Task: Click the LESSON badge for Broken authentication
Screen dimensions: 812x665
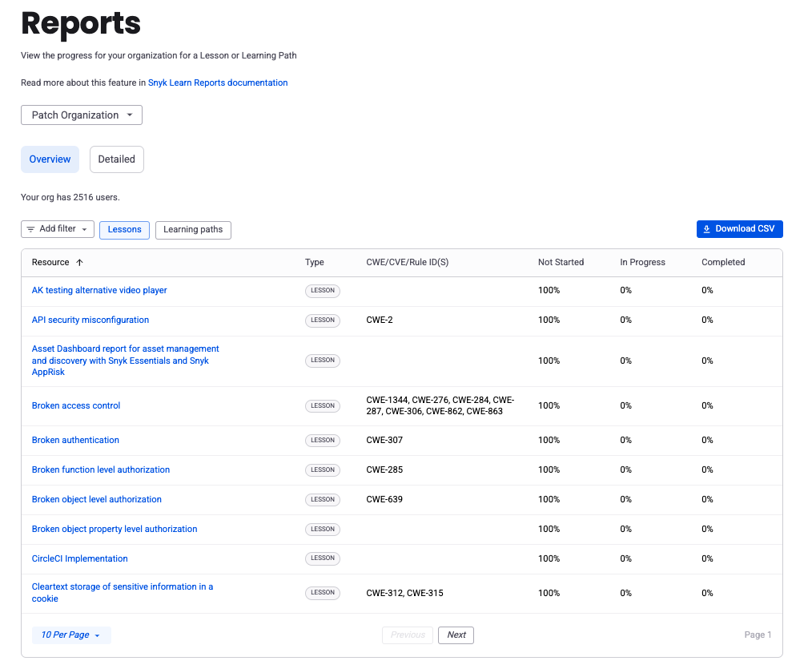Action: coord(323,440)
